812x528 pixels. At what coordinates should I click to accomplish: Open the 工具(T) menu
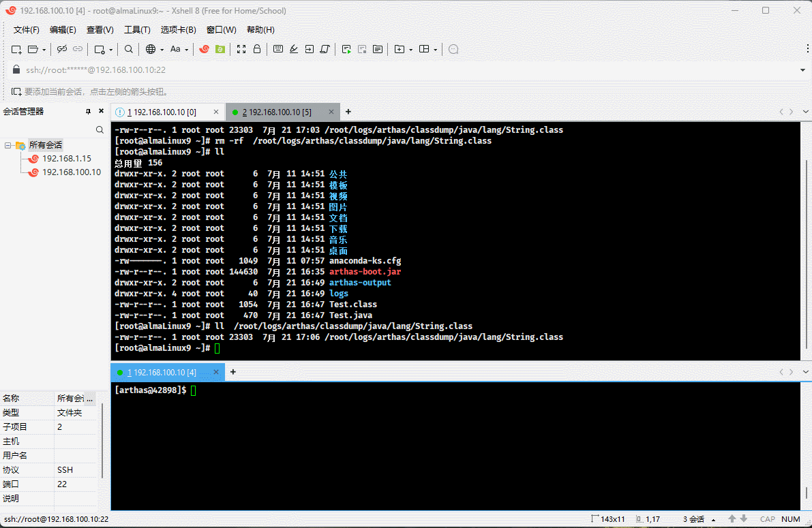[137, 29]
